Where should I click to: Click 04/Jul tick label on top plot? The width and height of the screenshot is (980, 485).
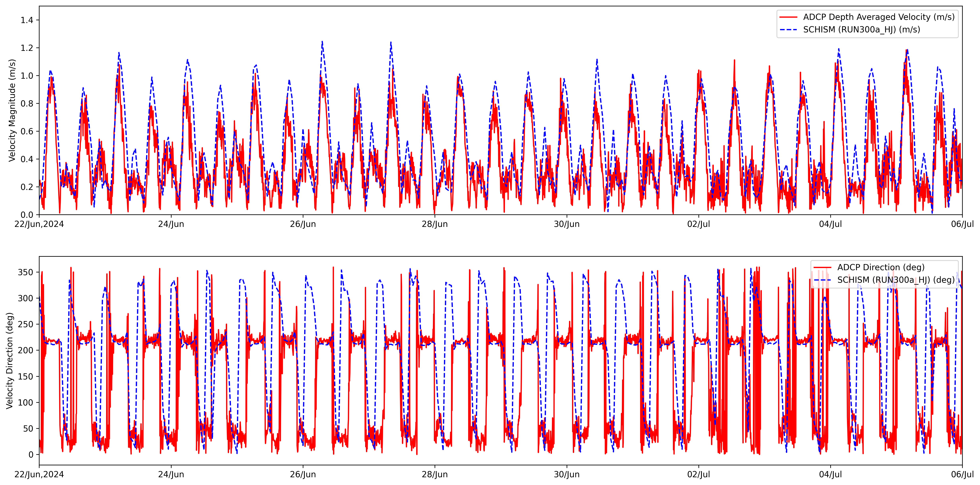(830, 224)
